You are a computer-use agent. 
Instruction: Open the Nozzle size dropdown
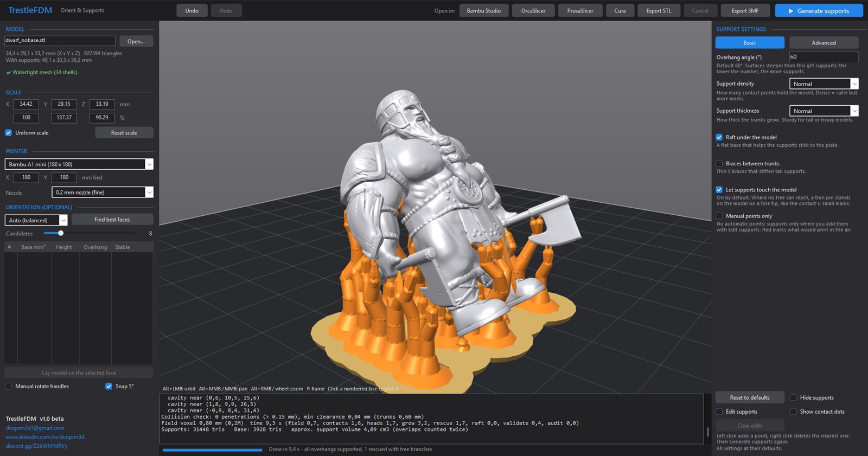(103, 192)
